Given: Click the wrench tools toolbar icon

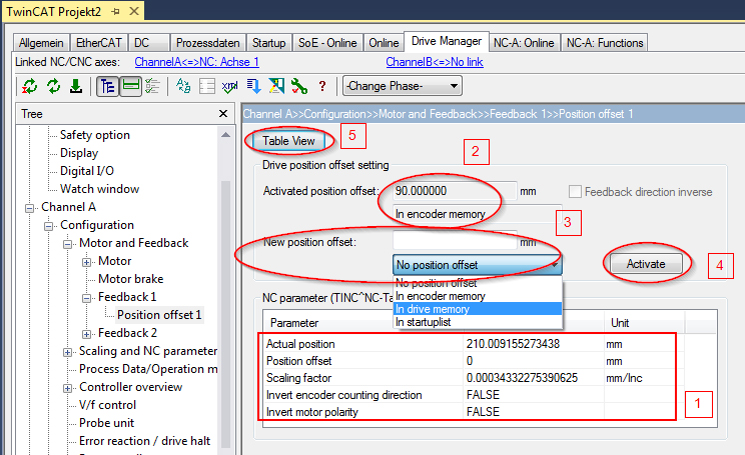Looking at the screenshot, I should [299, 86].
